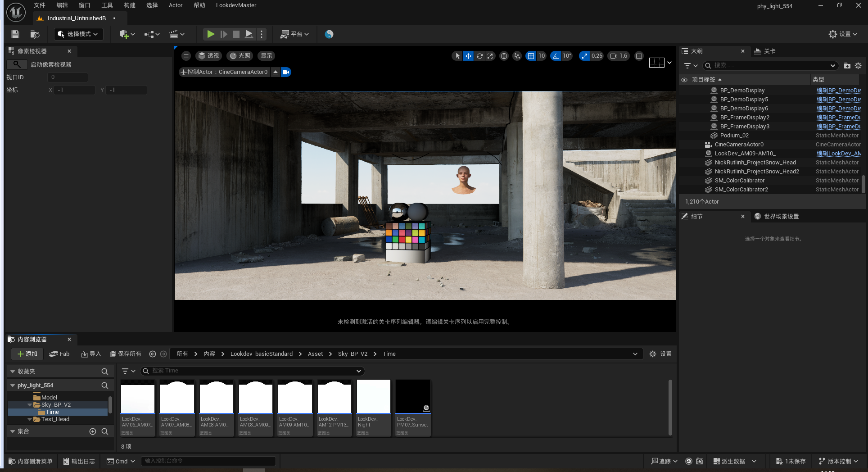
Task: Select the rotate transform tool in viewport
Action: (x=479, y=56)
